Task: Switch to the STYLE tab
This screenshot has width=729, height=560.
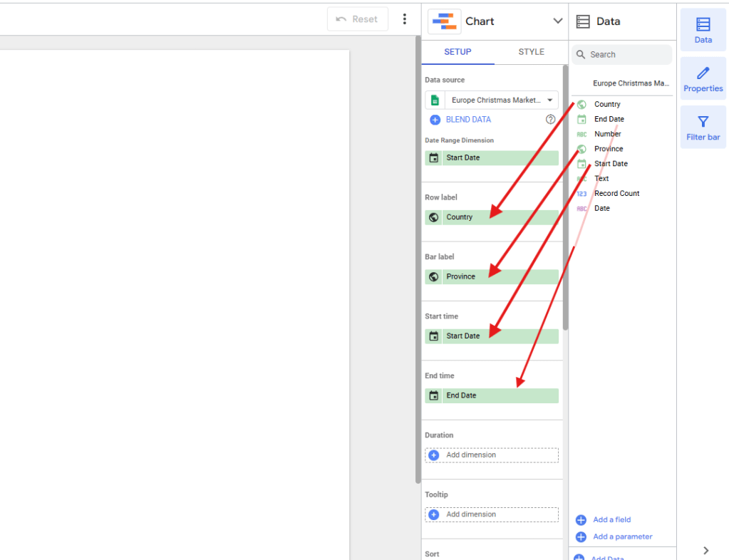Action: [531, 52]
